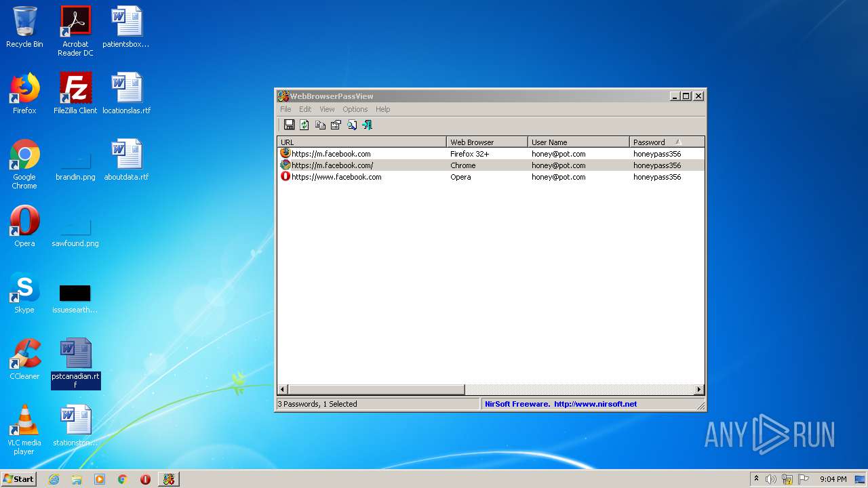Screen dimensions: 868x488
Task: Open Properties via the toolbar icon
Action: [336, 125]
